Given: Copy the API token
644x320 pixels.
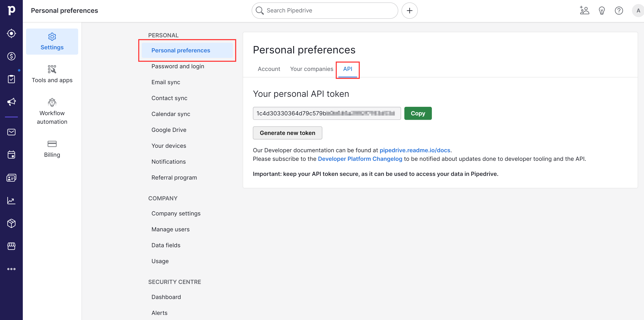Looking at the screenshot, I should tap(418, 113).
